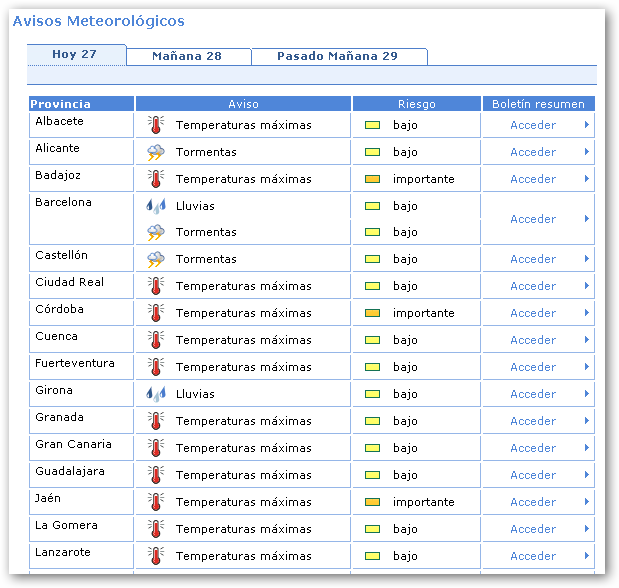The height and width of the screenshot is (588, 619).
Task: Click arrow beside La Gomera Acceder
Action: coord(587,529)
